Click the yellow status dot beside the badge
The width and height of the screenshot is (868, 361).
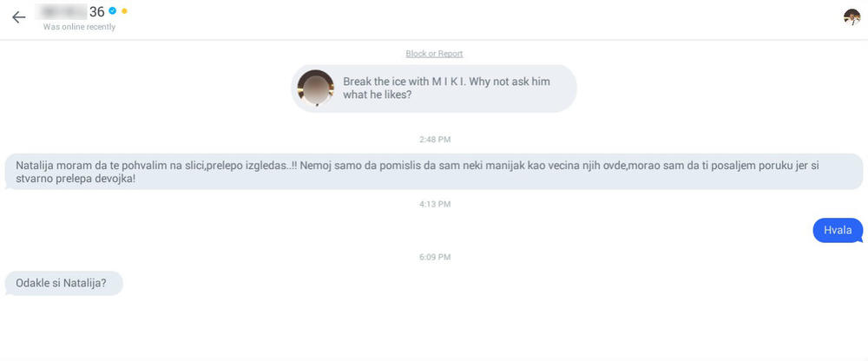coord(125,11)
